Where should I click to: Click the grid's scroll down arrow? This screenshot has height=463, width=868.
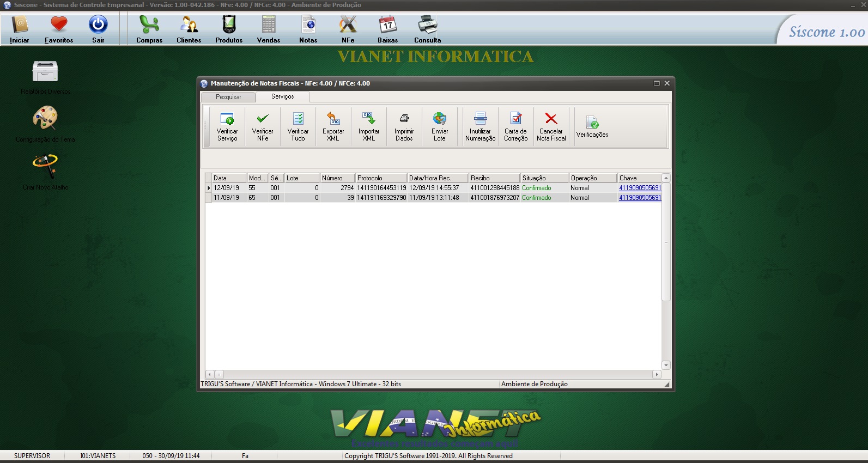pyautogui.click(x=666, y=365)
